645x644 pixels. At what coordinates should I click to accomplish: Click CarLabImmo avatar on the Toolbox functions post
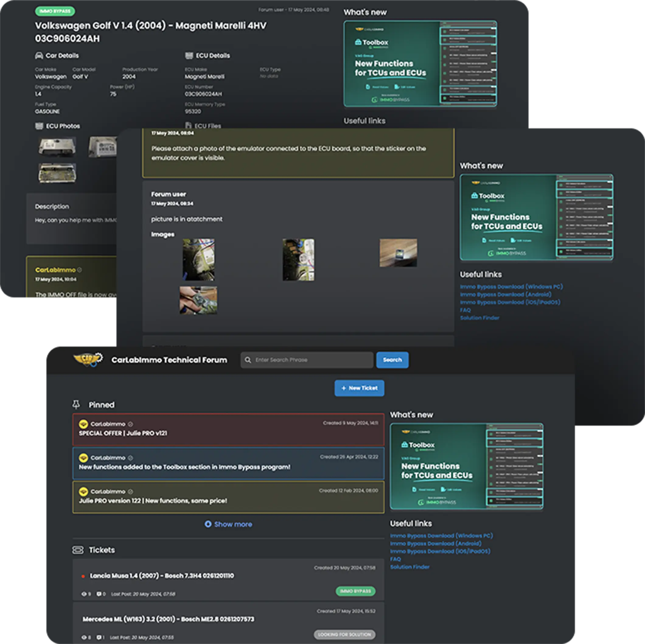pyautogui.click(x=83, y=458)
